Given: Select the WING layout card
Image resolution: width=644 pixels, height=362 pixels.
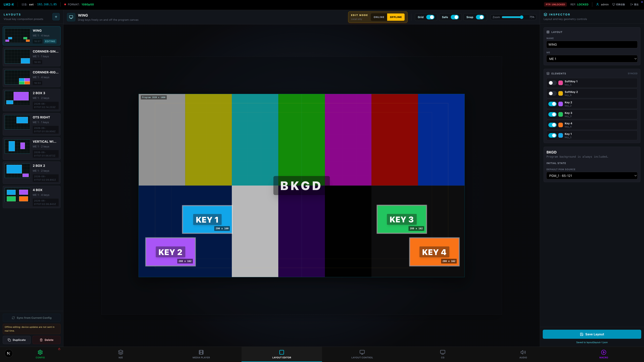Looking at the screenshot, I should tap(31, 36).
